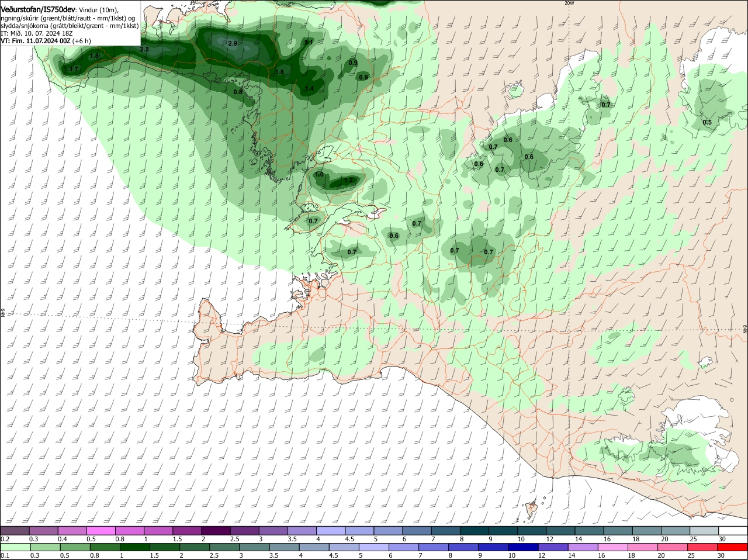This screenshot has height=560, width=748.
Task: Click the 20W longitude label
Action: 570,3
